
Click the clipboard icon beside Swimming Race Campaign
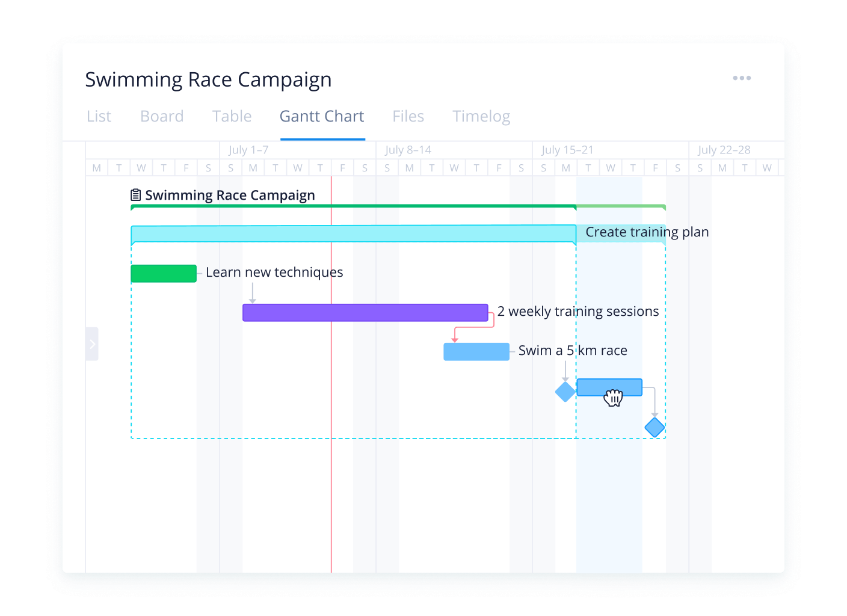[136, 195]
